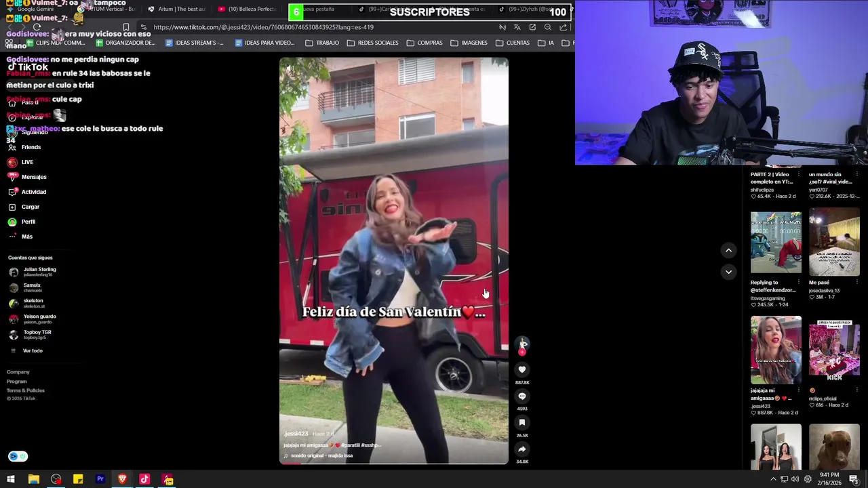Open options menu for rrclips_oficial video

click(x=856, y=390)
